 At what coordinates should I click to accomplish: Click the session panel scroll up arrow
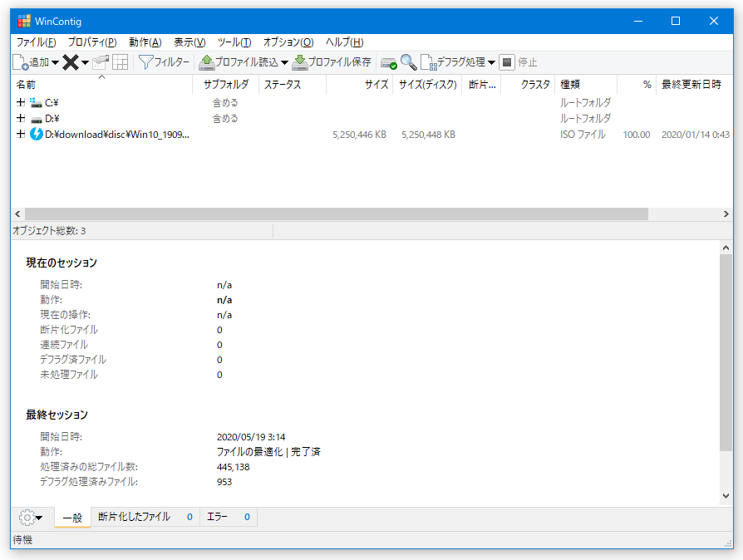click(726, 248)
